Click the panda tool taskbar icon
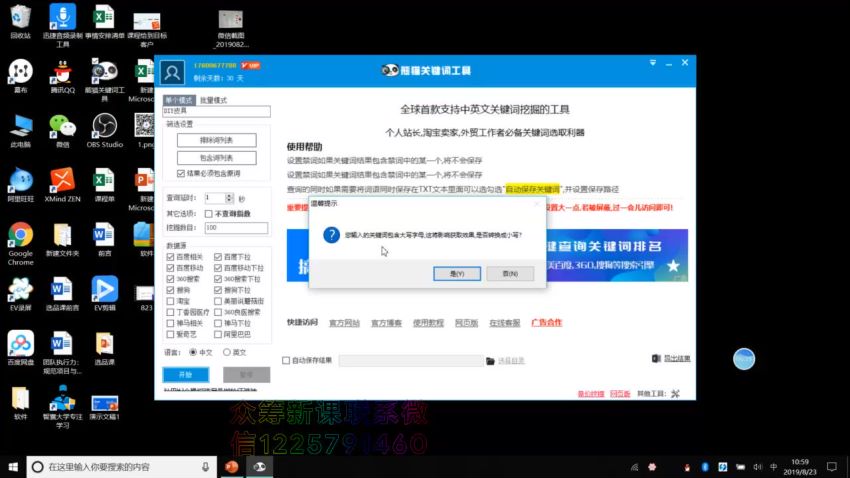Viewport: 850px width, 478px height. (x=260, y=467)
